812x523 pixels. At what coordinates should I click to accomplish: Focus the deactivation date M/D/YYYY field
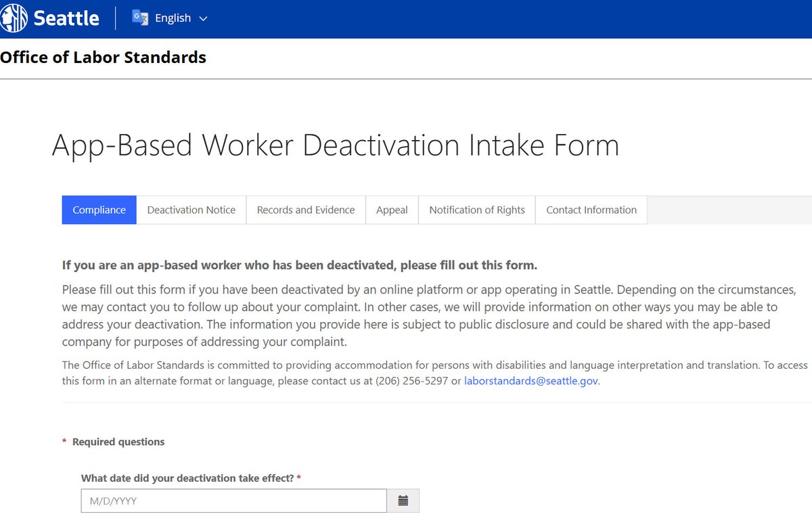[x=234, y=501]
